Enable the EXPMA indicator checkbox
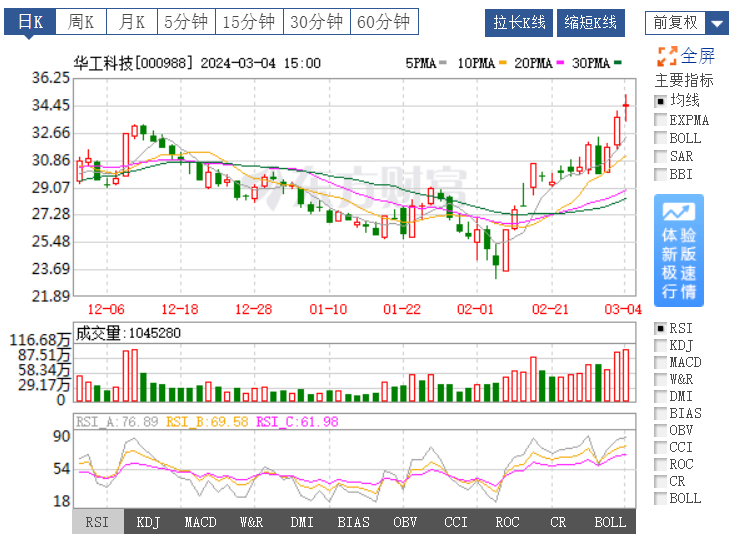Viewport: 739px width, 542px height. pyautogui.click(x=660, y=120)
